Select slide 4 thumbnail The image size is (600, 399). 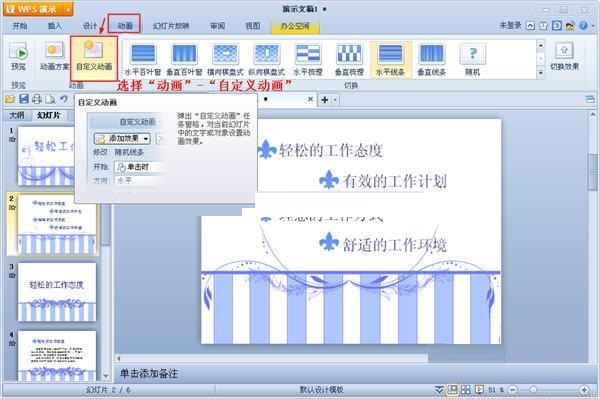point(57,355)
